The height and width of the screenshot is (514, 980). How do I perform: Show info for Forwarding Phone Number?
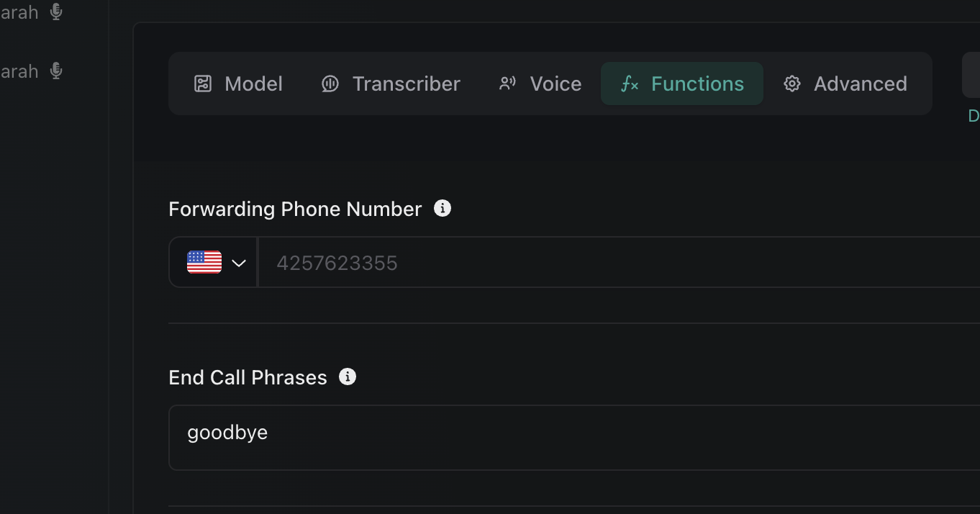(x=443, y=209)
